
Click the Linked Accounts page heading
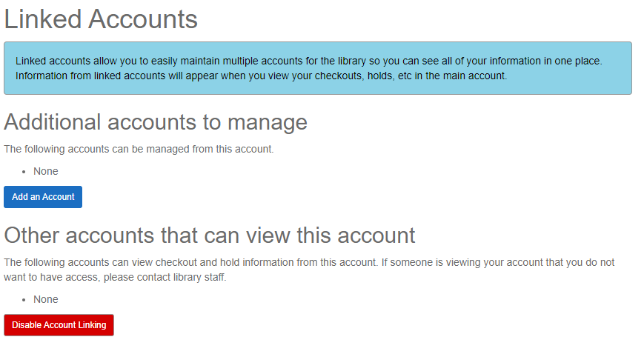101,19
